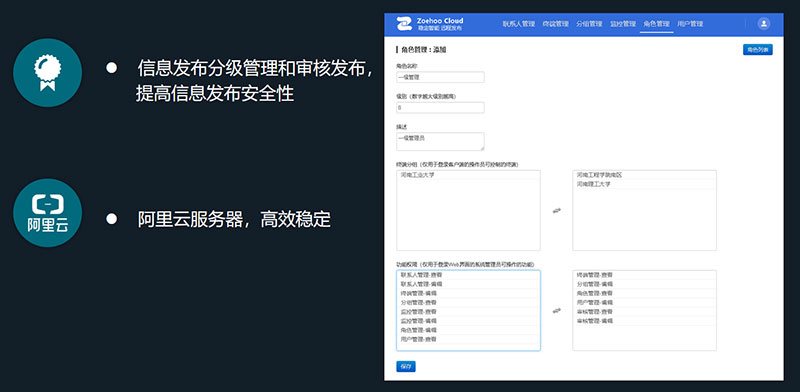Click into the 描述 text area
Viewport: 800px width, 392px height.
pos(440,141)
